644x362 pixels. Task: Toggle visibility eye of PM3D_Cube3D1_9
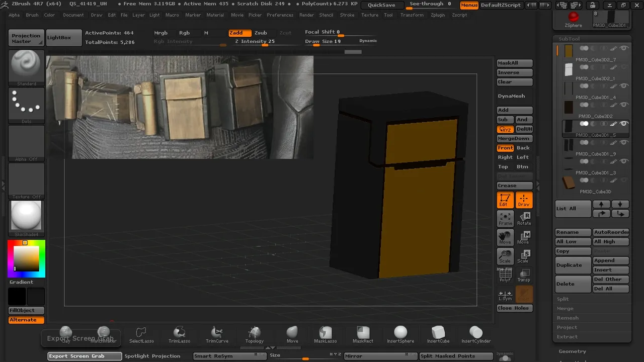[624, 142]
